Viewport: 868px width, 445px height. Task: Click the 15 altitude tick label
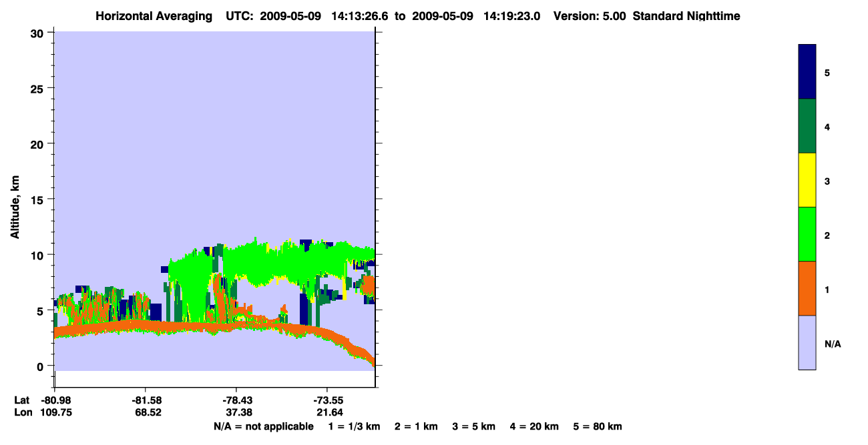[x=39, y=199]
